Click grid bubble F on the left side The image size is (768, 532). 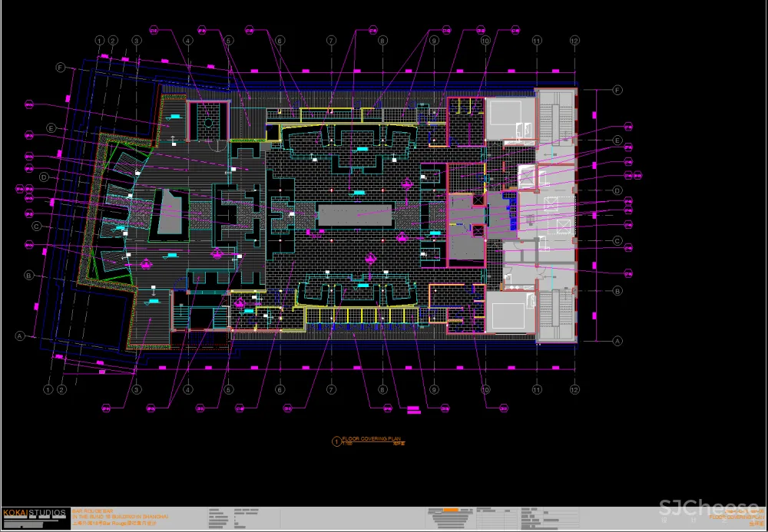[x=60, y=68]
